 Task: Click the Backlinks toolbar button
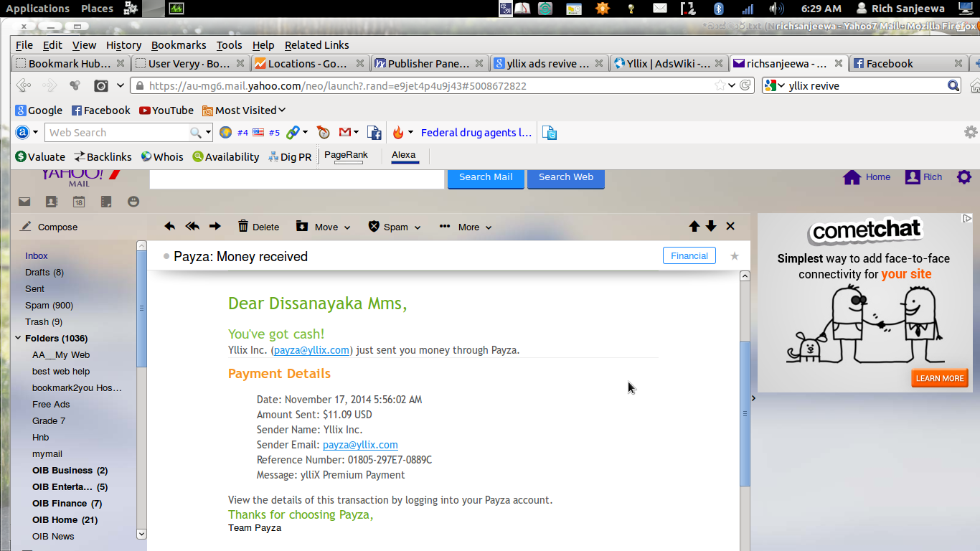[x=103, y=157]
